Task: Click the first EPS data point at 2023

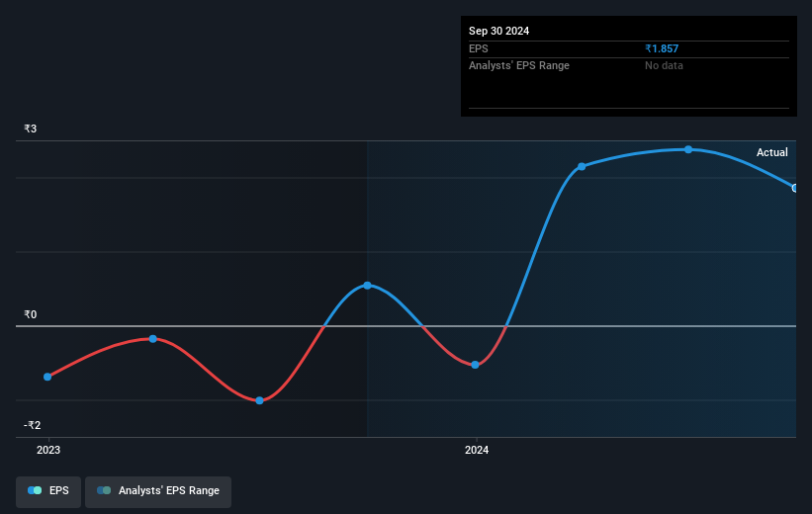Action: (x=47, y=377)
